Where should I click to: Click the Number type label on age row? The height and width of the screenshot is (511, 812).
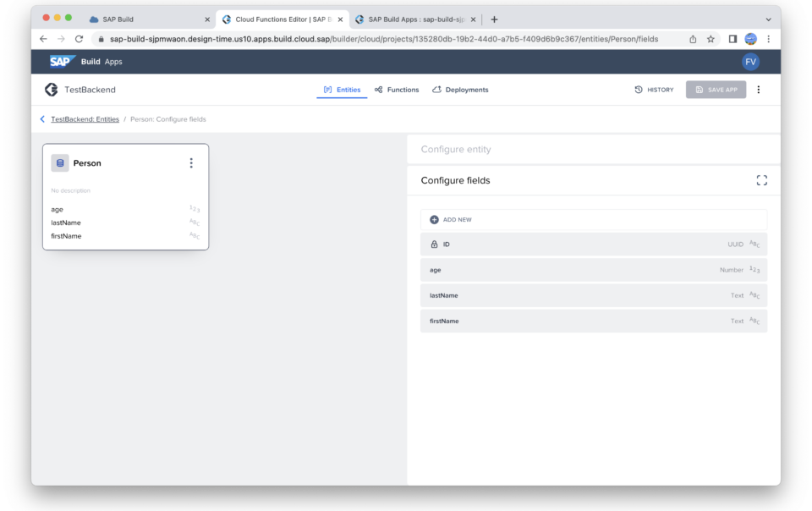tap(731, 270)
